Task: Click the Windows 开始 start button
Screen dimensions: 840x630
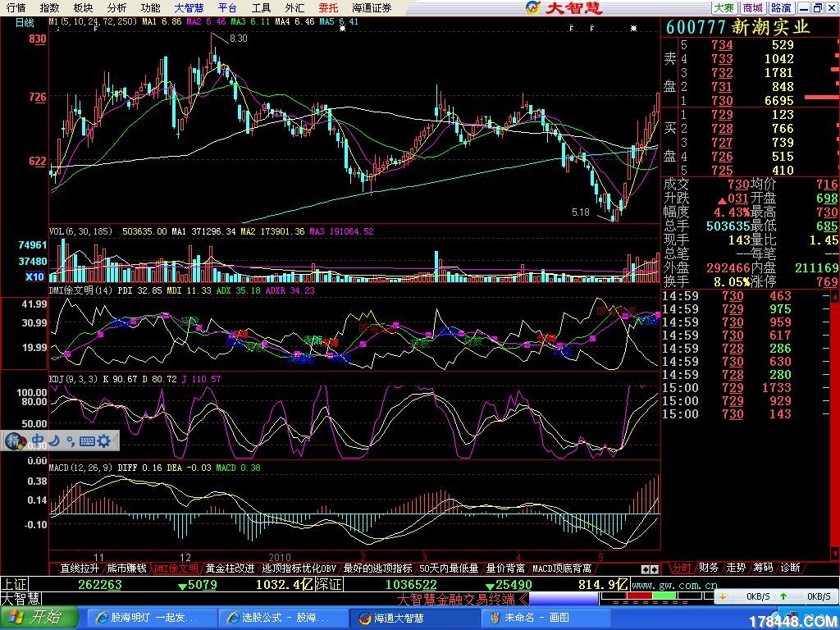Action: 39,618
